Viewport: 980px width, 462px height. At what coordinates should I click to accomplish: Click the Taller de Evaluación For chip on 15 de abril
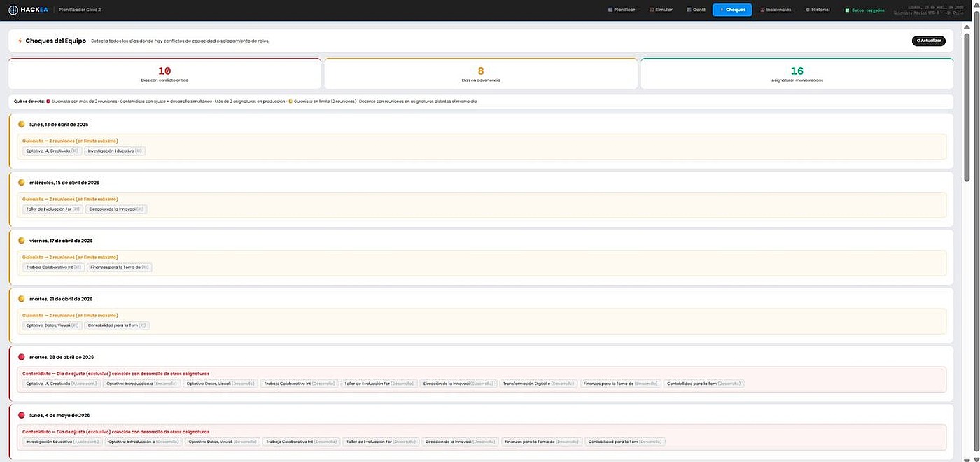(x=53, y=209)
